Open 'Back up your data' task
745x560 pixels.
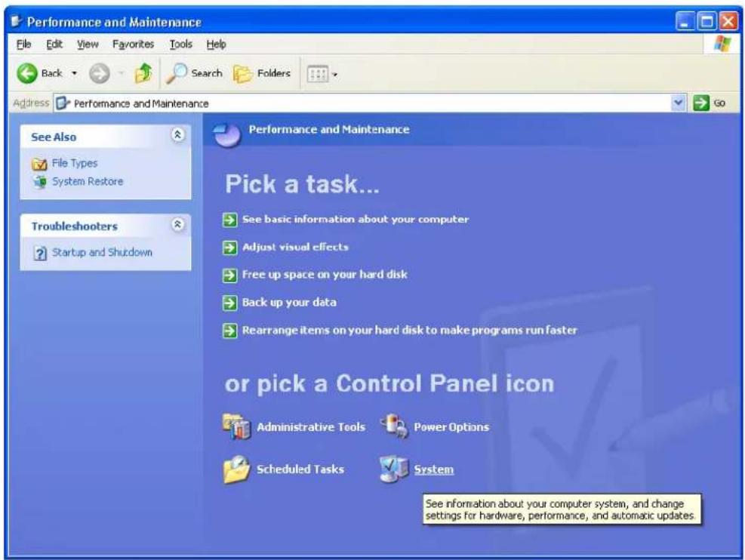289,303
